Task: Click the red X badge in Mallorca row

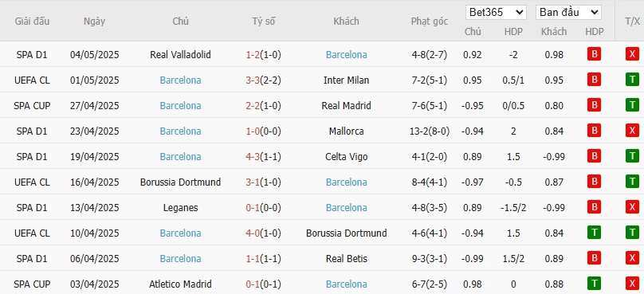Action: [632, 131]
